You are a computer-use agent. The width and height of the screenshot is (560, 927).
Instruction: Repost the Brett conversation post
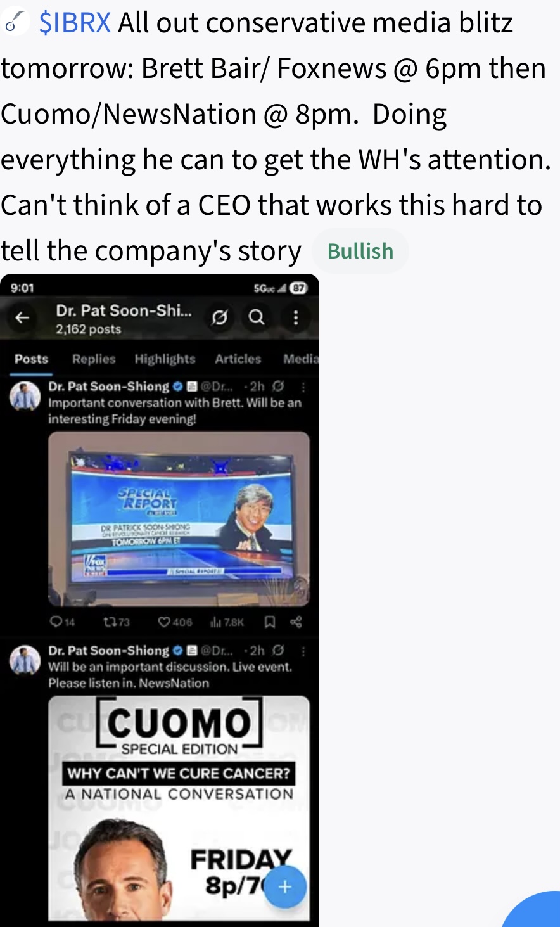point(116,622)
